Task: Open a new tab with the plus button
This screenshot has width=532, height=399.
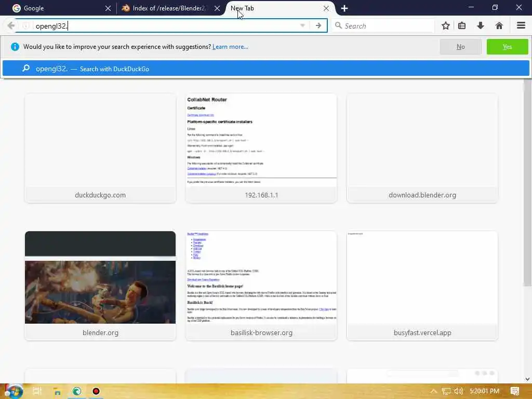Action: (x=344, y=8)
